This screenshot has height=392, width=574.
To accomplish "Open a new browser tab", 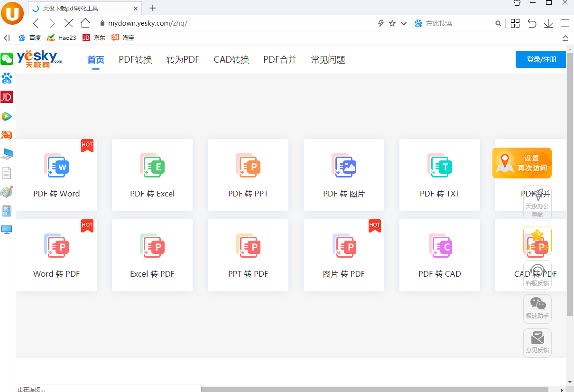I will [153, 8].
